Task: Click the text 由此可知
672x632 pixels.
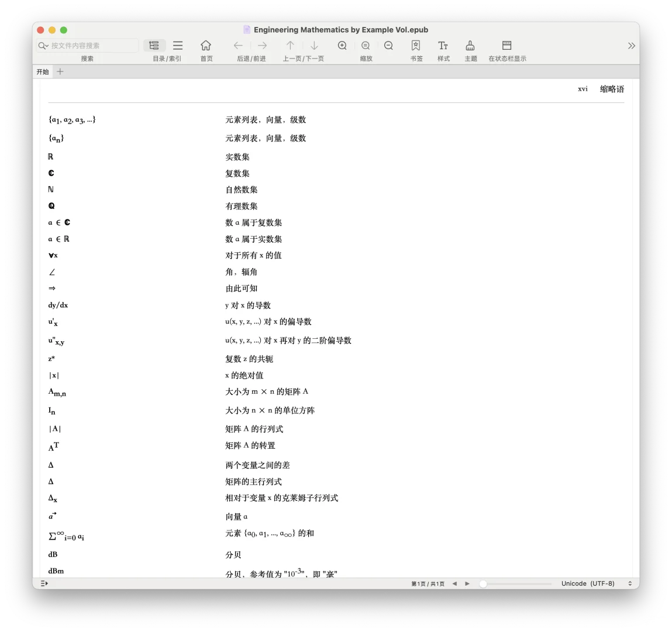Action: 242,288
